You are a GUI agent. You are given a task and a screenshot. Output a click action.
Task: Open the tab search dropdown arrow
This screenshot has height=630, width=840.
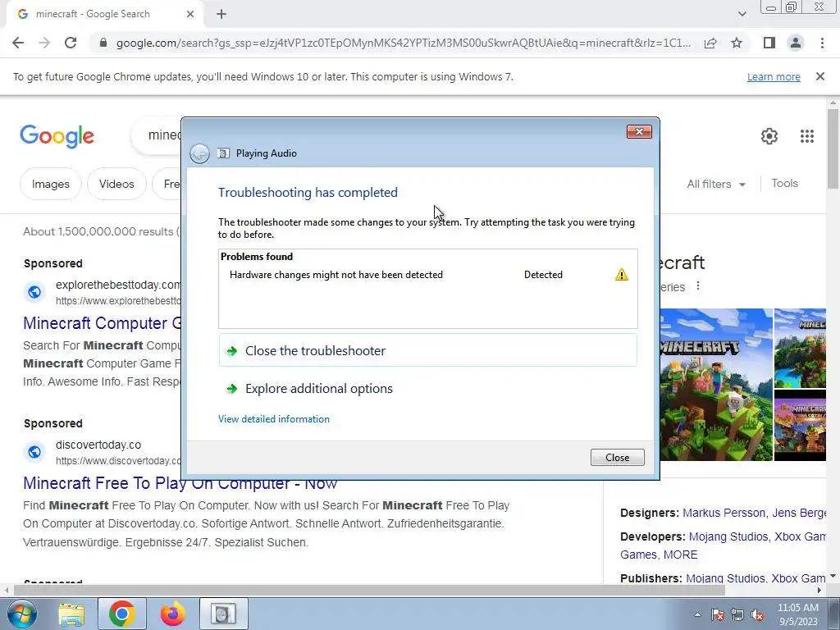742,14
